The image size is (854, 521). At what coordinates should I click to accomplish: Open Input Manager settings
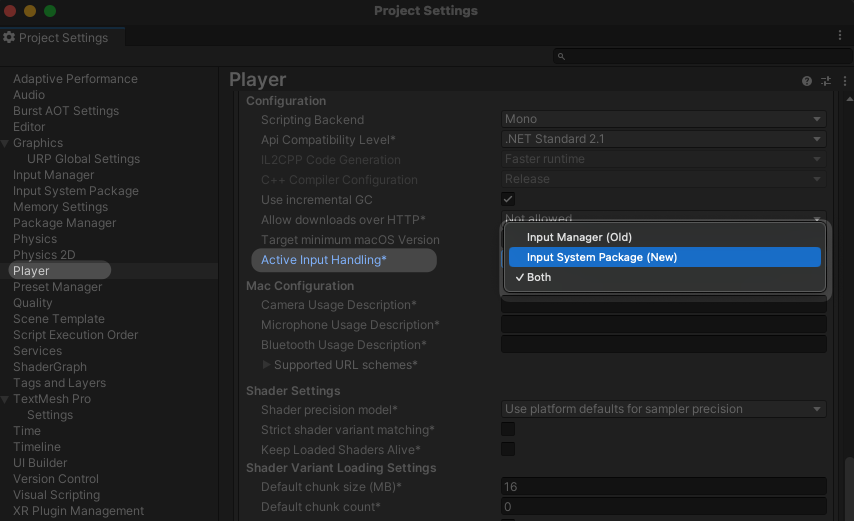(53, 175)
